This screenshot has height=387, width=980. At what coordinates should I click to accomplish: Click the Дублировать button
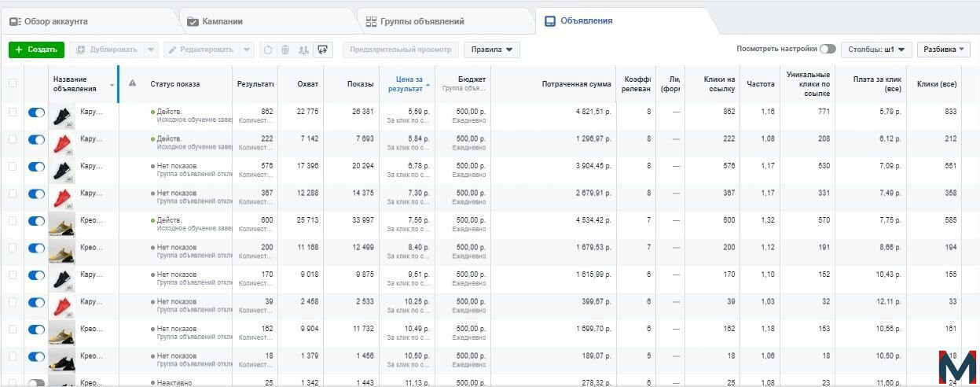(107, 50)
